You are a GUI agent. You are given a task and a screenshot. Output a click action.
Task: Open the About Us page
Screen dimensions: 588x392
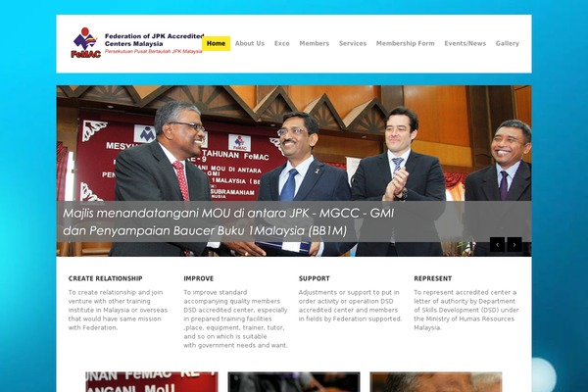[x=250, y=43]
